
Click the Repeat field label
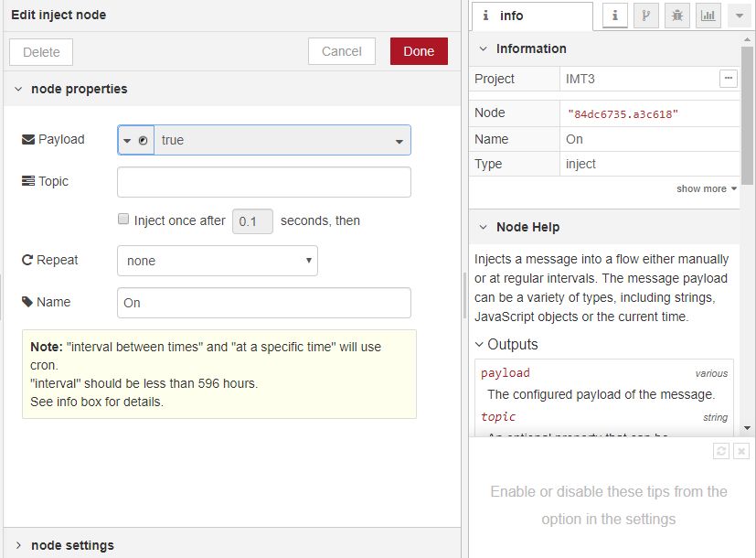pyautogui.click(x=58, y=260)
